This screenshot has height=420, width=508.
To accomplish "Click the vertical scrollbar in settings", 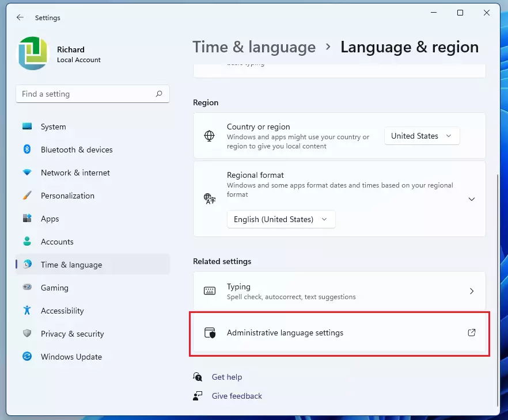I will coord(498,290).
